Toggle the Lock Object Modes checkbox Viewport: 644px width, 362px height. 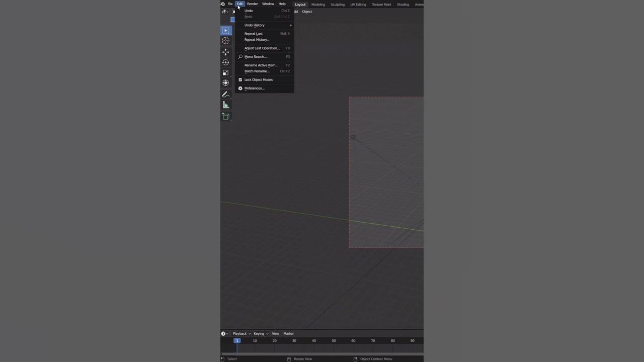(240, 80)
